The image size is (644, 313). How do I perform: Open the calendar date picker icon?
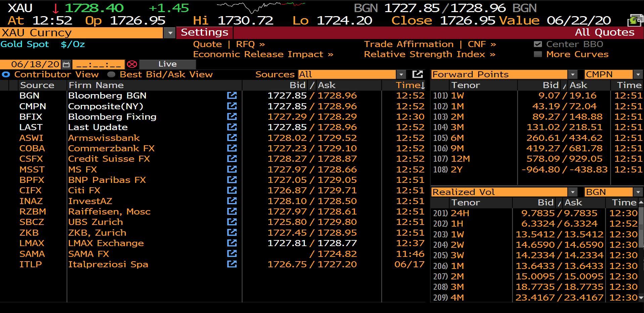[x=66, y=64]
